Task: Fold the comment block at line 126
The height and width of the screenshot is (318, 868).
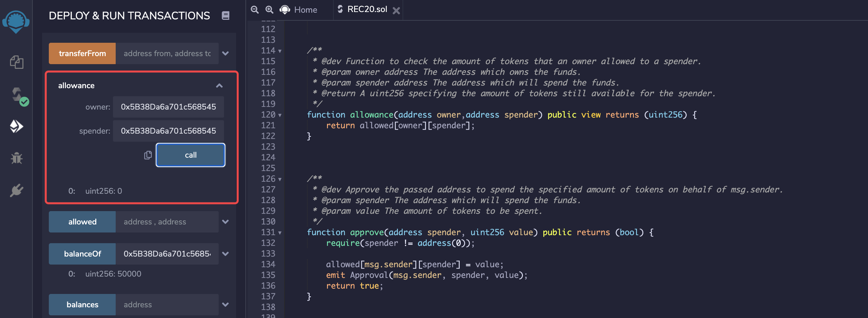Action: [280, 179]
